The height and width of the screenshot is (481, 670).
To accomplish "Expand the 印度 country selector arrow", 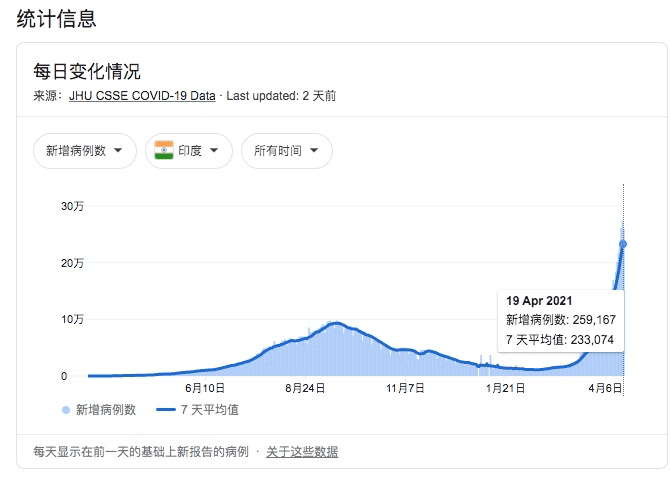I will tap(217, 151).
